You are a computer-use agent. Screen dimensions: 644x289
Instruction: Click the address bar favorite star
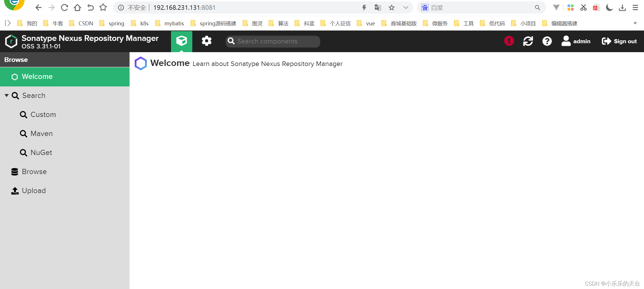(392, 8)
